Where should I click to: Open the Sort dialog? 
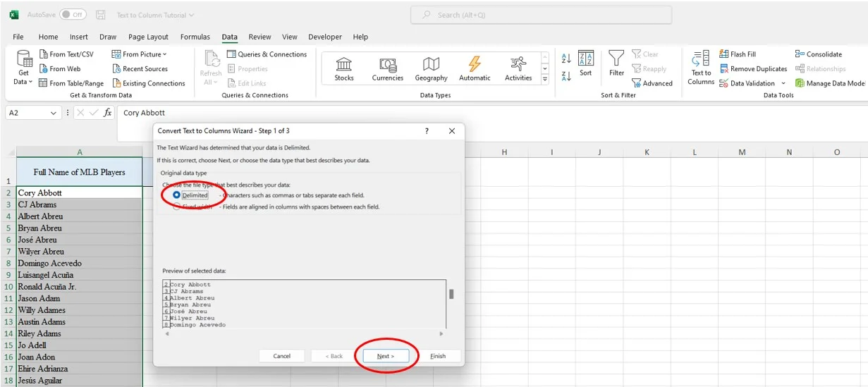[x=586, y=63]
